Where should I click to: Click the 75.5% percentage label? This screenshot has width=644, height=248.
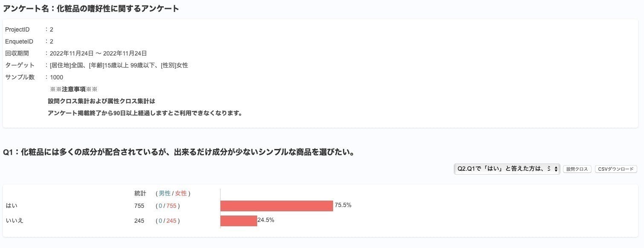(342, 205)
